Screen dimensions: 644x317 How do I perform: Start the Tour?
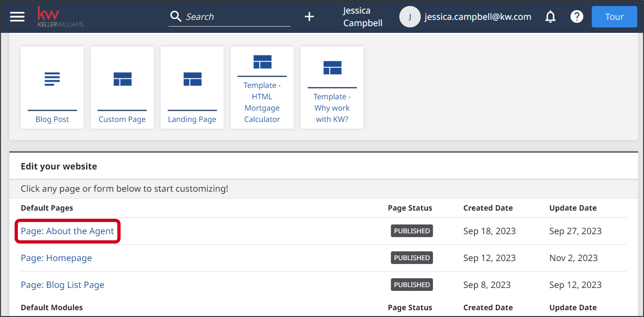[614, 17]
